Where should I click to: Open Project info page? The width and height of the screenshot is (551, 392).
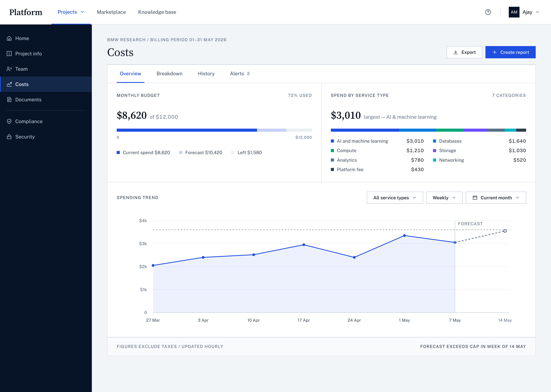click(x=46, y=54)
